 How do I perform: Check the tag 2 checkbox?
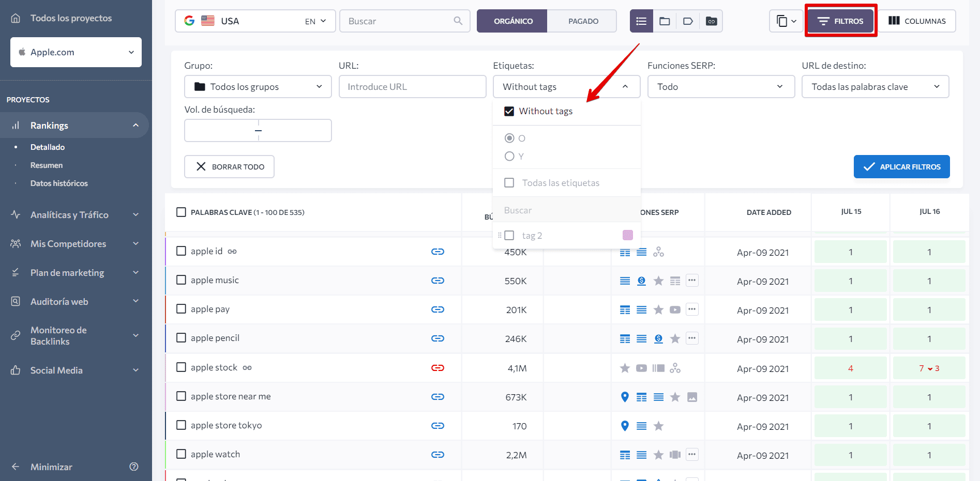click(x=509, y=236)
